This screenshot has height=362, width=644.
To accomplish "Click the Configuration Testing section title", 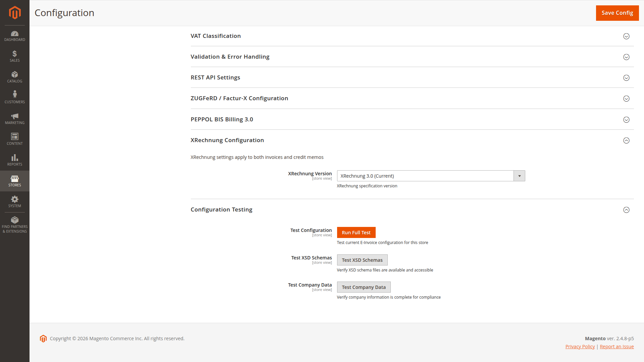I will [221, 209].
